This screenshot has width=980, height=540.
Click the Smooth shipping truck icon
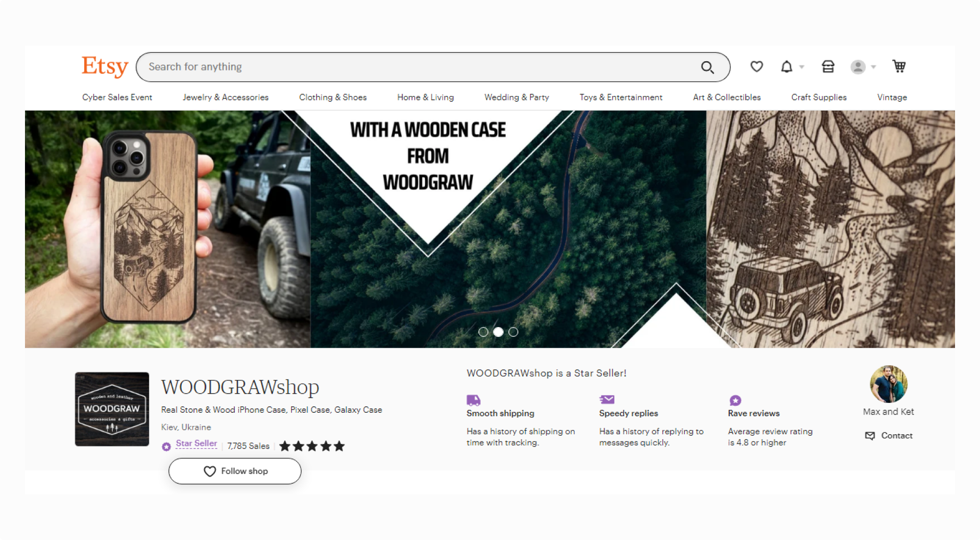tap(473, 400)
